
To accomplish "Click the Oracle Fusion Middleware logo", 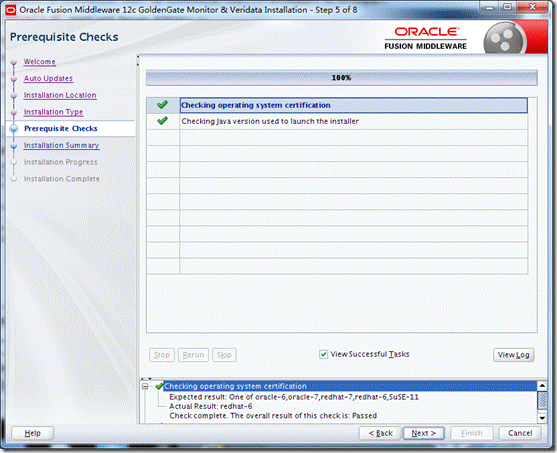I will 426,38.
